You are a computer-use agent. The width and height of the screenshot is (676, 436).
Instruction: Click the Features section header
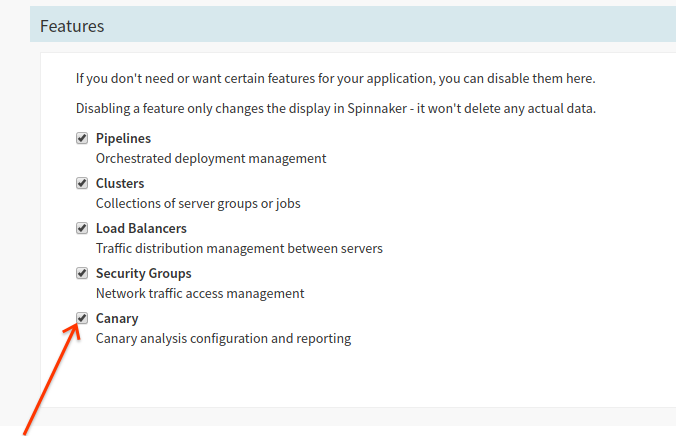(x=72, y=25)
